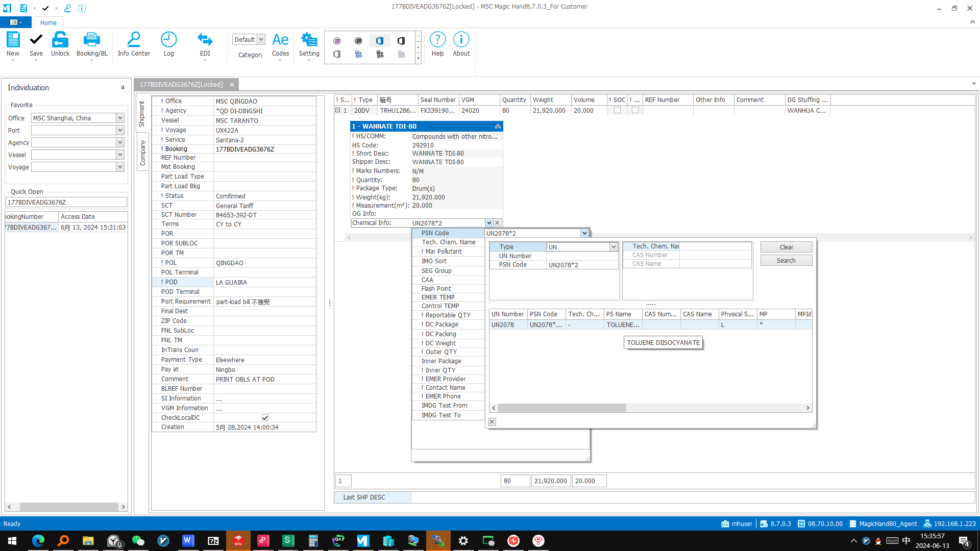Click the Quick Open booking number field
This screenshot has width=980, height=551.
[66, 203]
